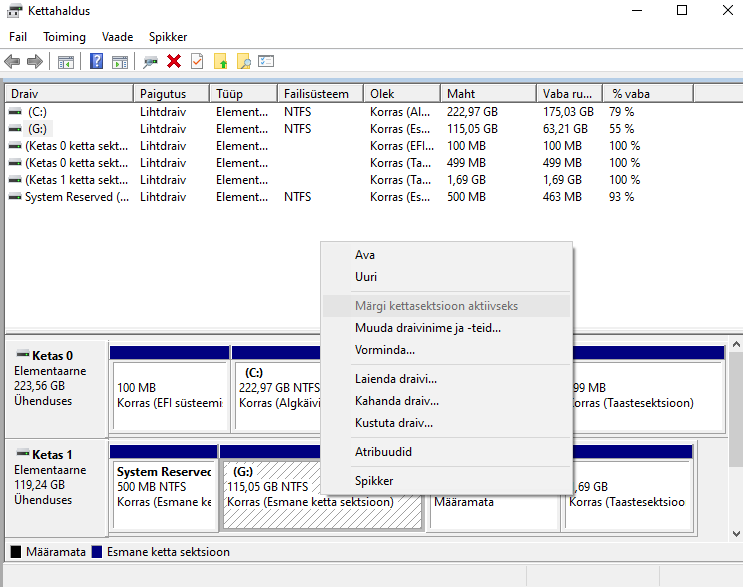Click the 'Esmane ketta sektsioon' blue legend swatch
This screenshot has height=588, width=746.
[97, 552]
